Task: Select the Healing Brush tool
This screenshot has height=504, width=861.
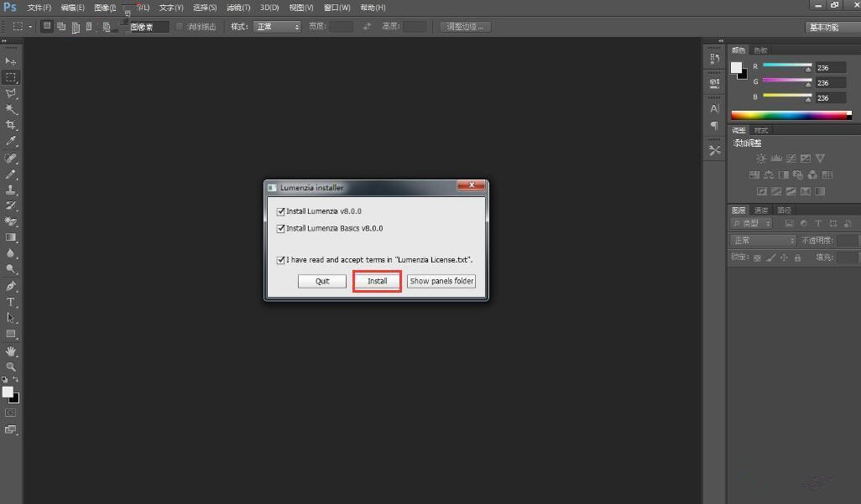Action: [10, 158]
